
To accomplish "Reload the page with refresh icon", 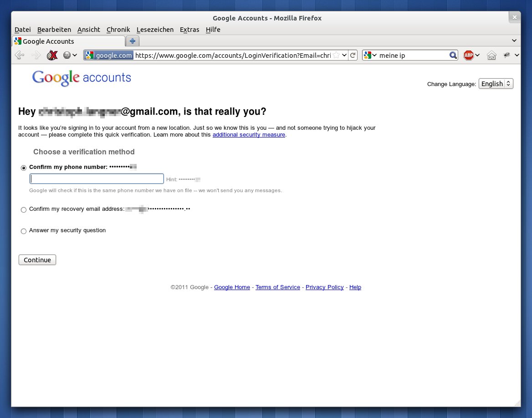I will 353,55.
